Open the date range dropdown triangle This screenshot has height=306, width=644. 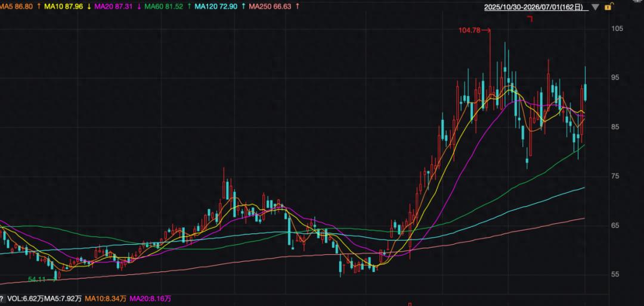click(595, 7)
